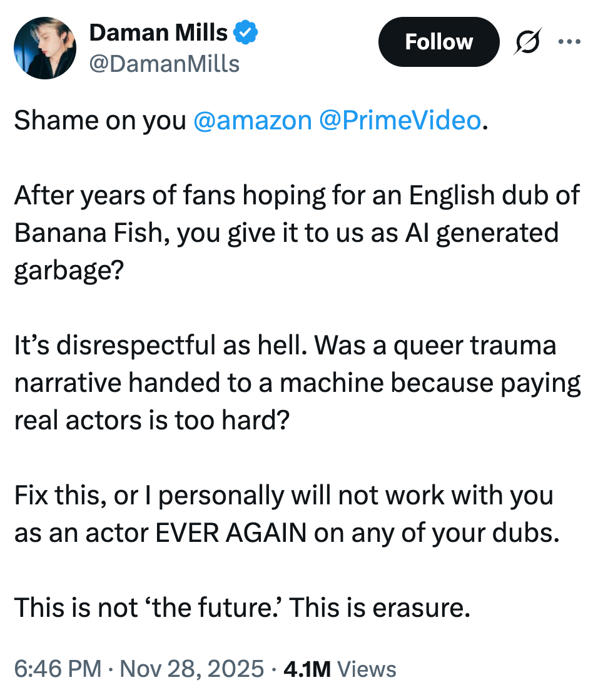Viewport: 598px width, 700px height.
Task: Open the @amazon mention
Action: pos(253,121)
